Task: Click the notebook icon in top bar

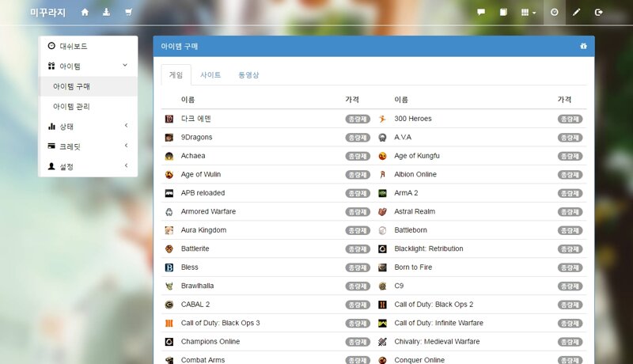Action: click(x=503, y=12)
